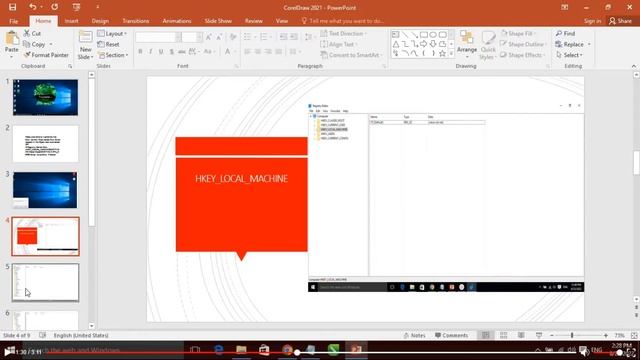
Task: Collapse the ribbon
Action: coord(633,66)
